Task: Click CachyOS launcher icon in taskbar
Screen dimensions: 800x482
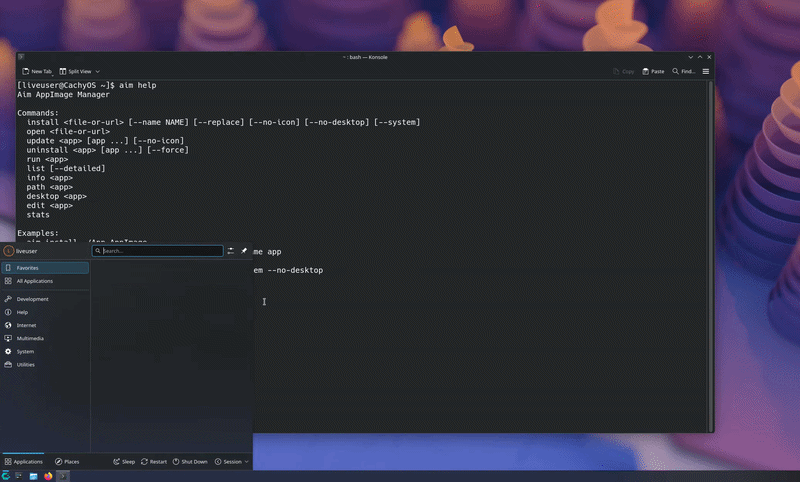Action: click(6, 476)
